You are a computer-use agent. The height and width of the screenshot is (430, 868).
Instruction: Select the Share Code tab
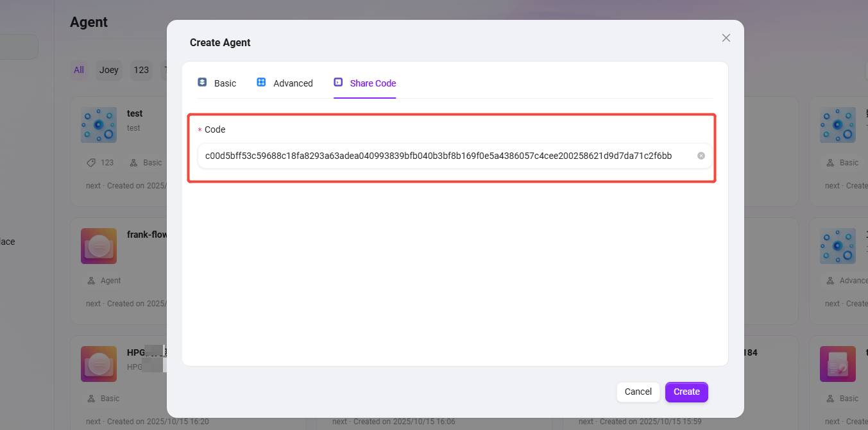(373, 83)
